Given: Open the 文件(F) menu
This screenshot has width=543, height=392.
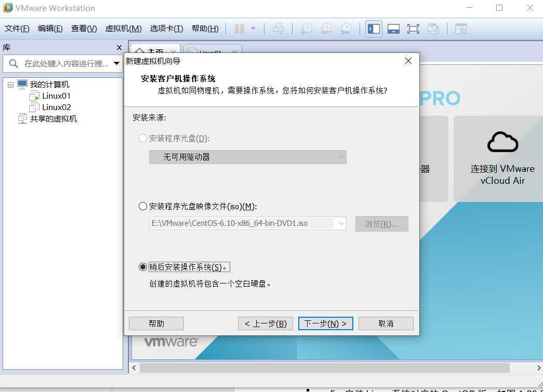Looking at the screenshot, I should 17,29.
